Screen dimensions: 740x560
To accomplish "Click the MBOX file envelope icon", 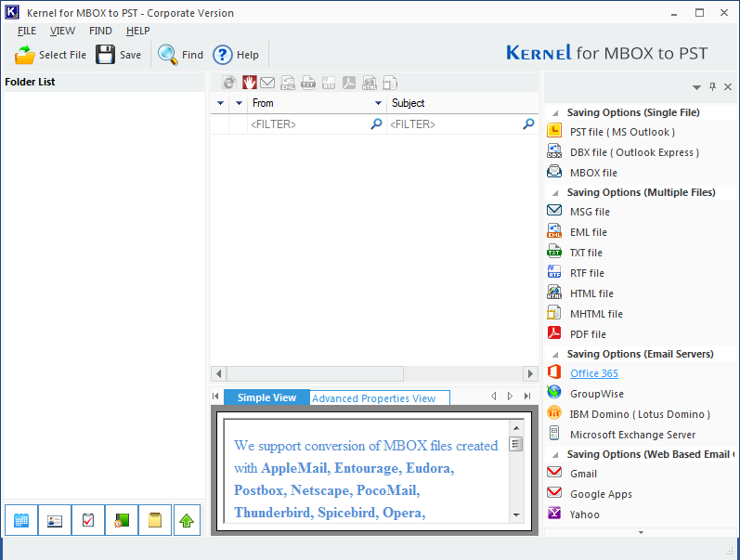I will pos(554,171).
